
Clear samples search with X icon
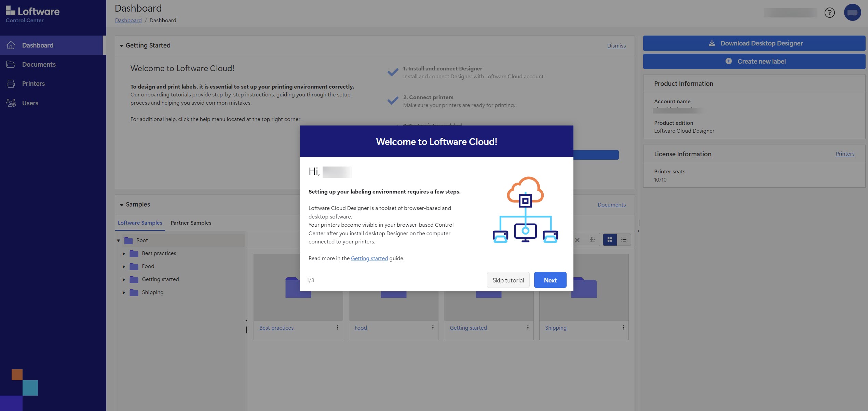coord(577,240)
